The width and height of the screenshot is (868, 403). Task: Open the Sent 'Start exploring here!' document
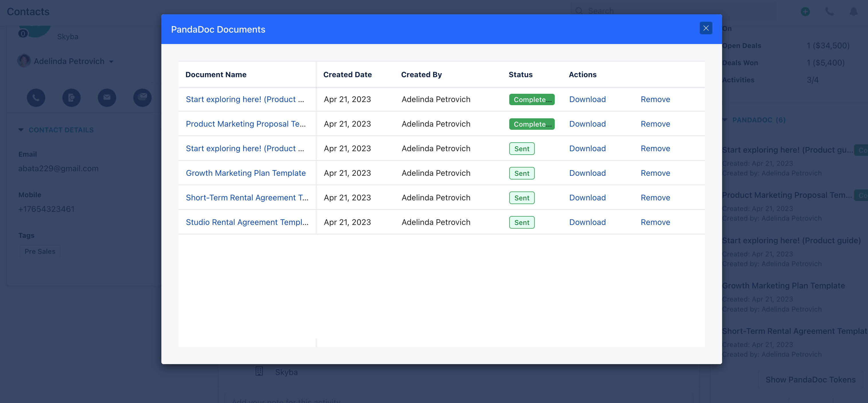pos(245,148)
